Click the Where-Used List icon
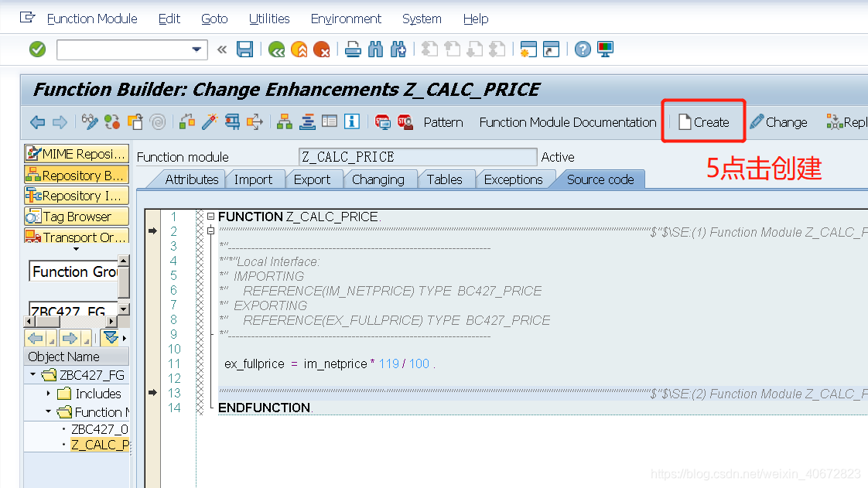 (255, 121)
